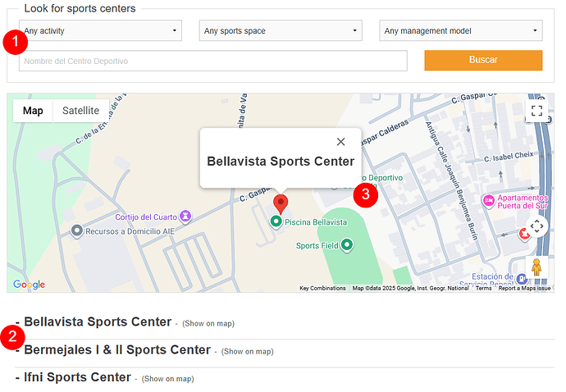Click the sports center name input field
The width and height of the screenshot is (566, 392).
tap(213, 62)
